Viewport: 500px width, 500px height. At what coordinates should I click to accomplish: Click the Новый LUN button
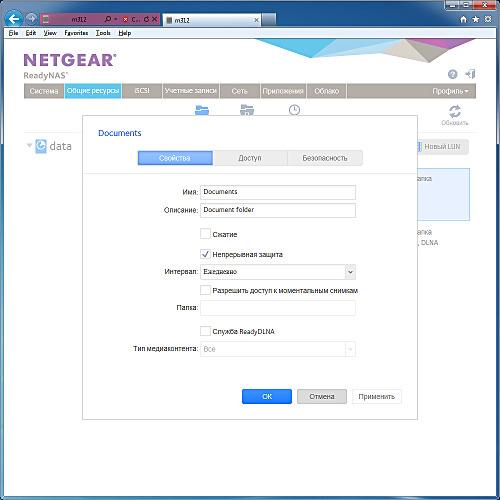click(x=443, y=147)
